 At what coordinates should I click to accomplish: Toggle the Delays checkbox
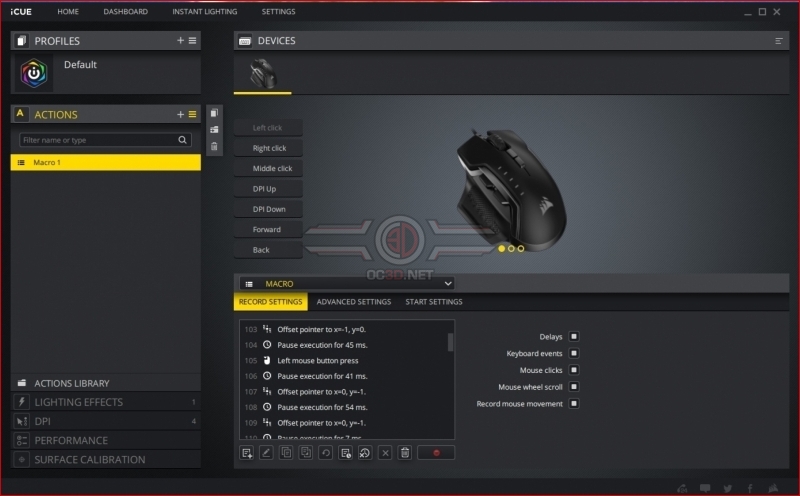[574, 336]
